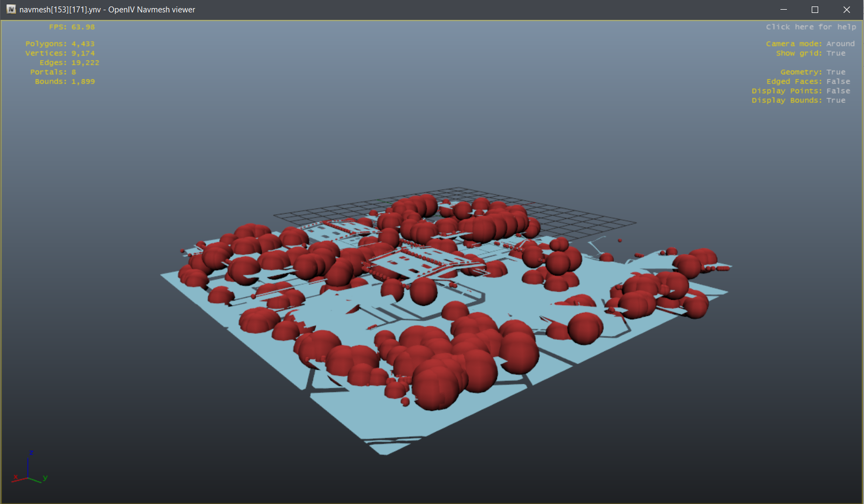The height and width of the screenshot is (504, 864).
Task: Select the "Portals: 8" statistic
Action: click(x=53, y=72)
